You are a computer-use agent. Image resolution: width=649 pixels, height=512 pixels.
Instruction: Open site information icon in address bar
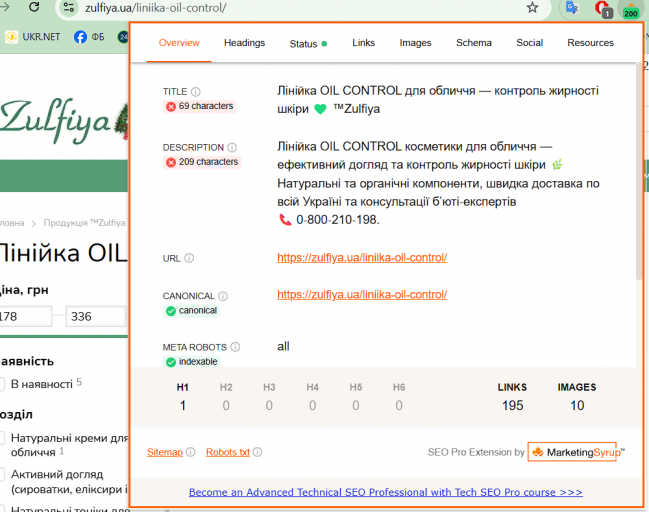(69, 7)
